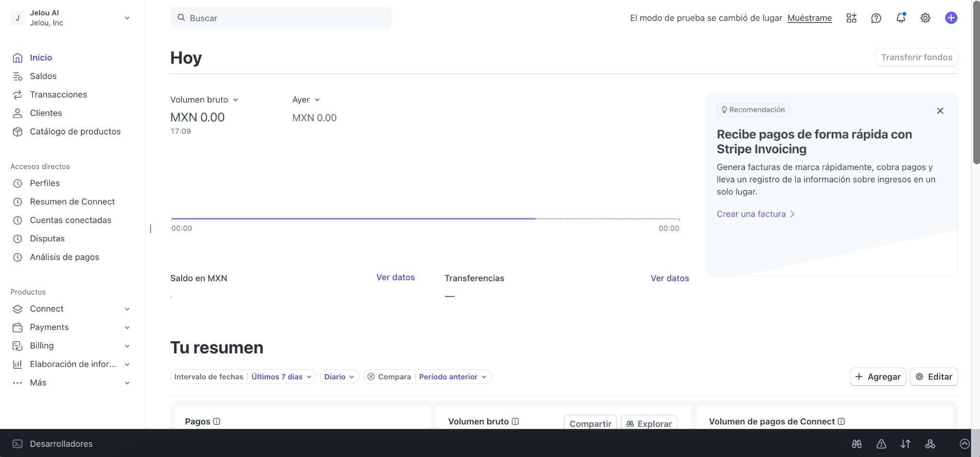Open the Settings gear icon
This screenshot has height=457, width=980.
point(925,18)
